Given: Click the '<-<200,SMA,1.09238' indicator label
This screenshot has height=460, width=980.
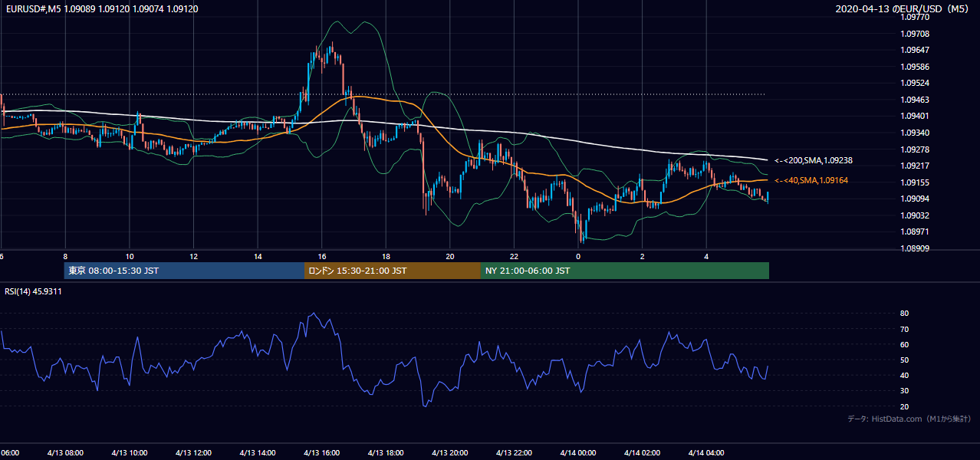Looking at the screenshot, I should click(x=814, y=161).
